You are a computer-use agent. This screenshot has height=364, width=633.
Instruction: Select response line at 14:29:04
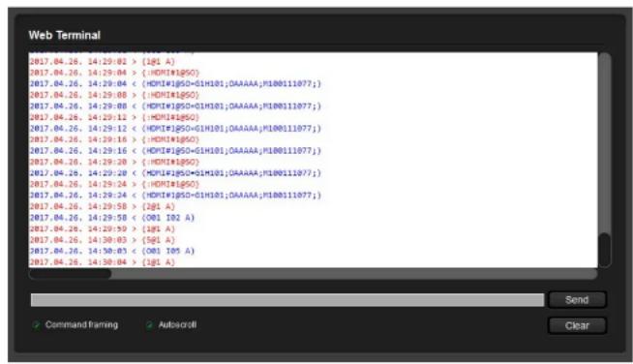pos(175,84)
